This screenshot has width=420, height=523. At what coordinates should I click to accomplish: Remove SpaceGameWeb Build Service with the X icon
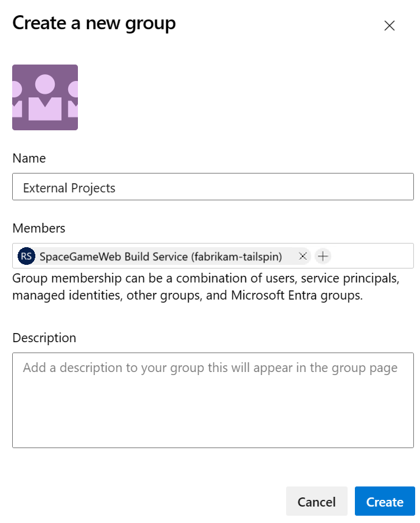tap(303, 256)
